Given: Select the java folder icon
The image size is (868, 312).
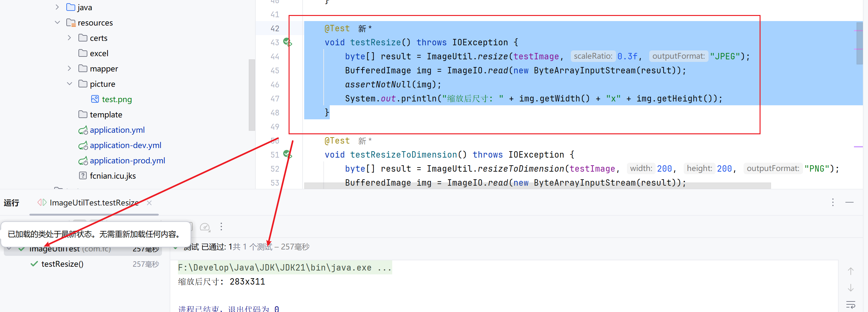Looking at the screenshot, I should 71,7.
